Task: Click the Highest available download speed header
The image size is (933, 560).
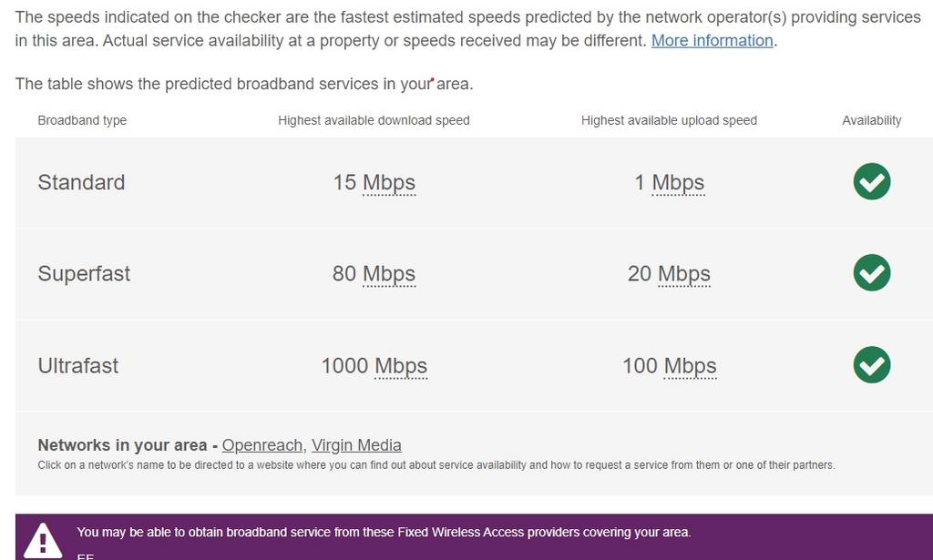Action: click(x=374, y=120)
